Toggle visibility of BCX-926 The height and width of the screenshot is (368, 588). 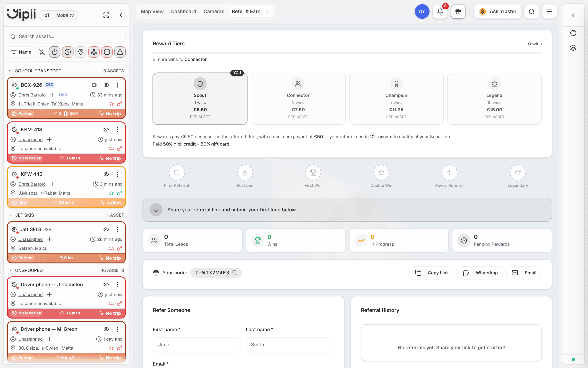106,85
